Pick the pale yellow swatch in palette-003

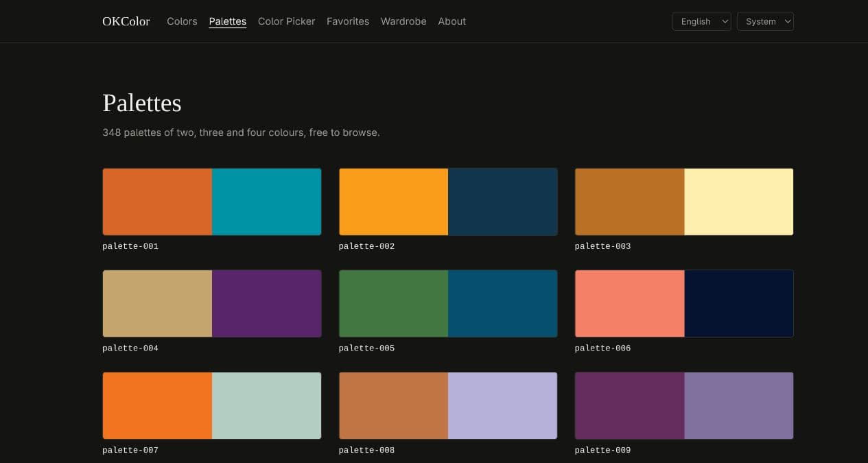coord(739,202)
